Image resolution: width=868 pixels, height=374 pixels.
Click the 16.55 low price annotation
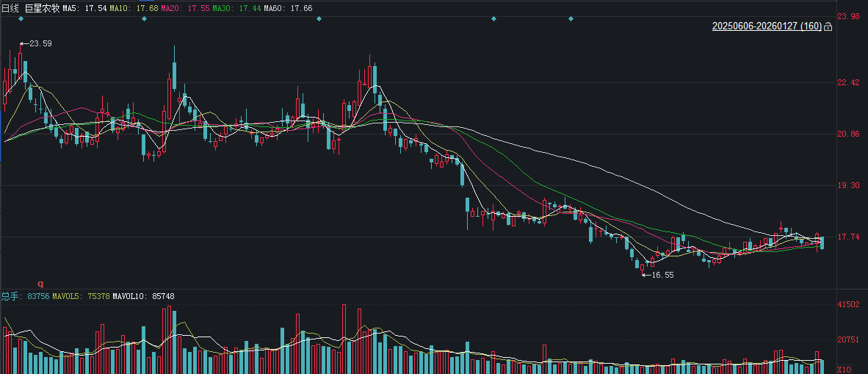point(662,275)
